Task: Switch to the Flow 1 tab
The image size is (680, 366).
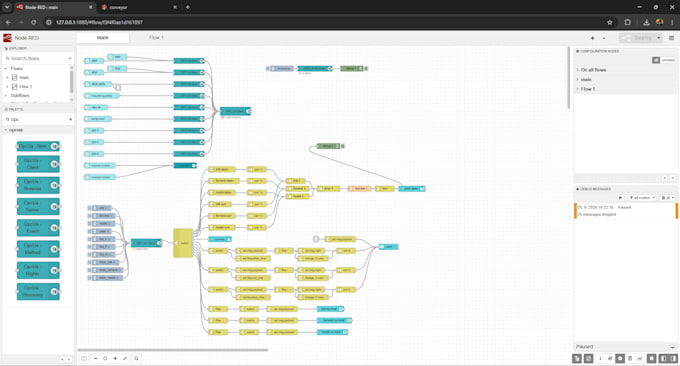Action: coord(156,38)
